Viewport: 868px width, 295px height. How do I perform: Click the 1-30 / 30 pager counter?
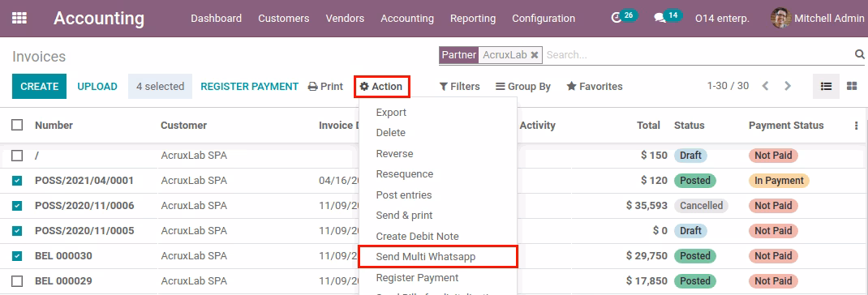(728, 86)
